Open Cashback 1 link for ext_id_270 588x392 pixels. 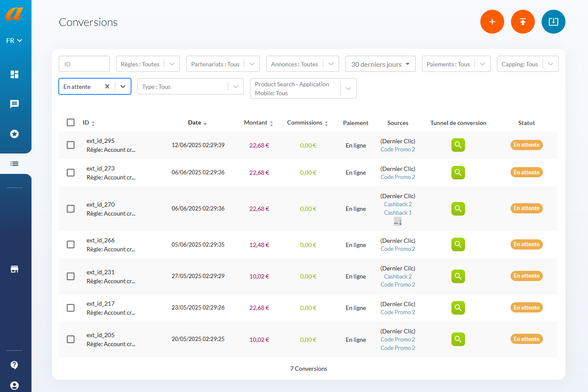tap(398, 213)
